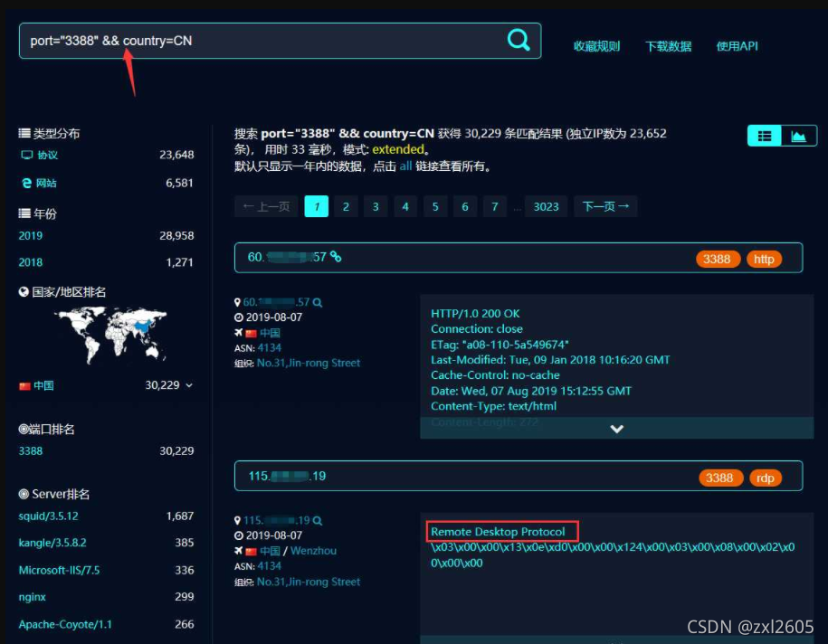
Task: Go to results page 7
Action: coord(495,206)
